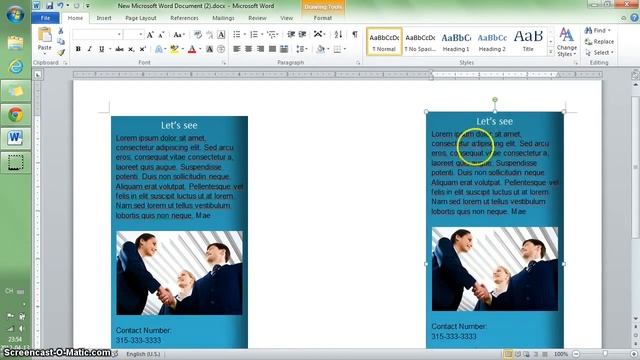Switch to the Page Layout tab
This screenshot has height=360, width=640.
pos(141,18)
